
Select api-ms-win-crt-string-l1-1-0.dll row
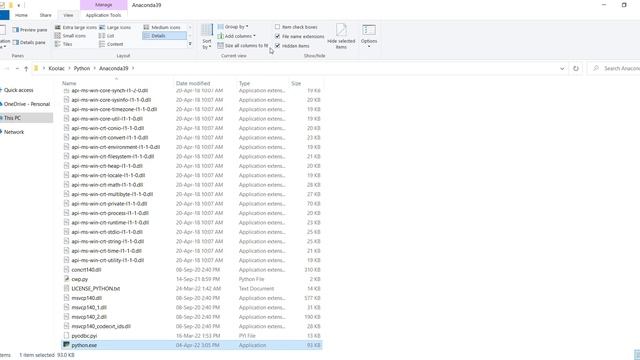pyautogui.click(x=192, y=241)
